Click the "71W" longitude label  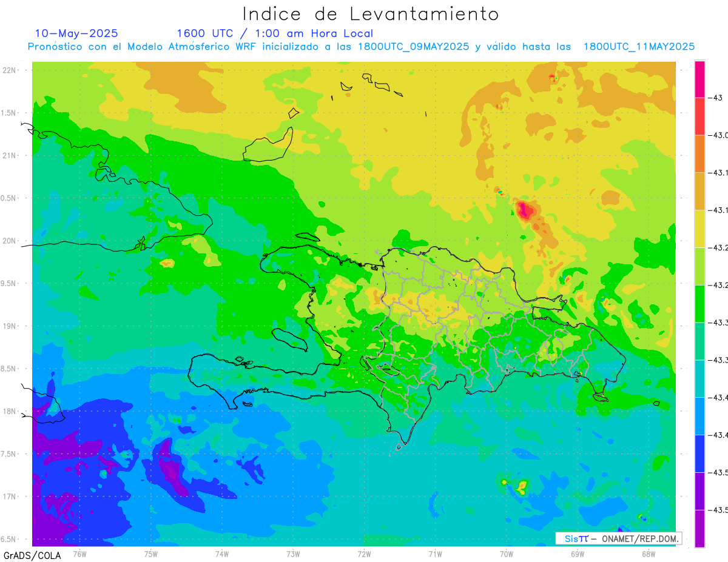click(x=435, y=554)
